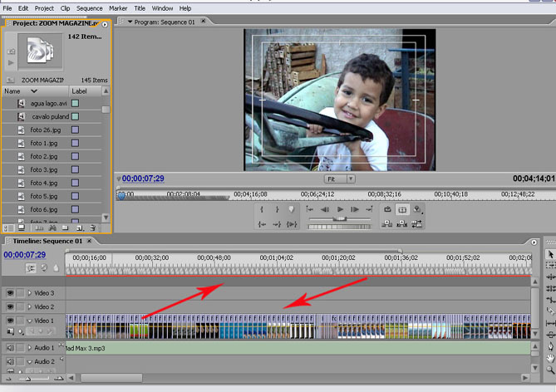
Task: Expand the Audio 1 track triangle
Action: tap(29, 348)
